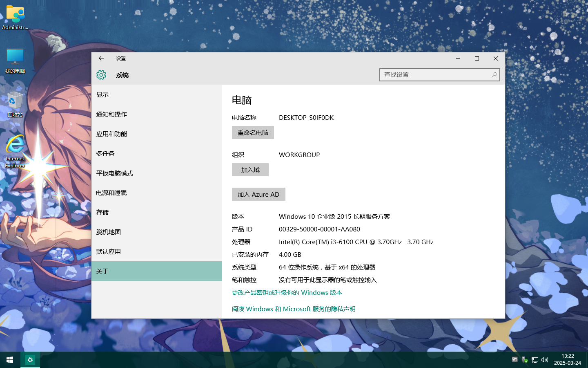Open the 多任务 settings page
The width and height of the screenshot is (588, 368).
[x=157, y=153]
